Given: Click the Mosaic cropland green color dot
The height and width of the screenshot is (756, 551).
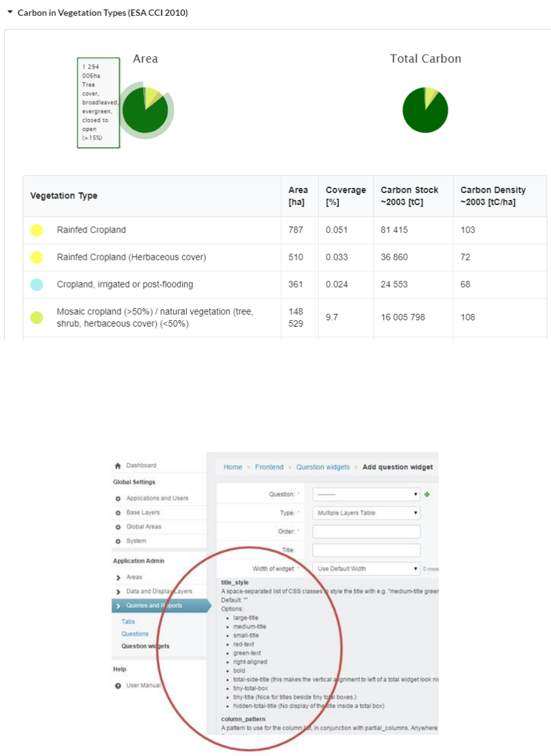Looking at the screenshot, I should (37, 317).
